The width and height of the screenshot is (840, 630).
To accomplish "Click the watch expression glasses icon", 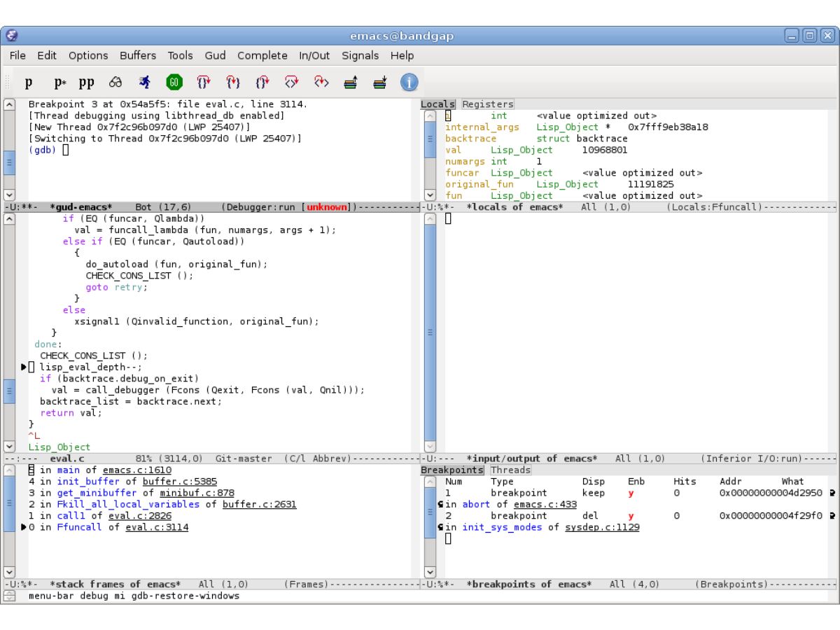I will (116, 83).
